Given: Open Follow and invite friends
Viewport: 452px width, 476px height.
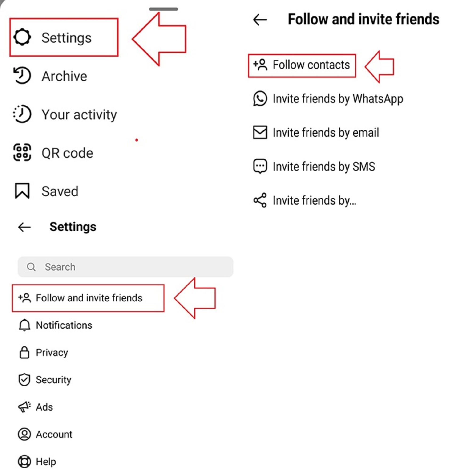Looking at the screenshot, I should pos(88,298).
